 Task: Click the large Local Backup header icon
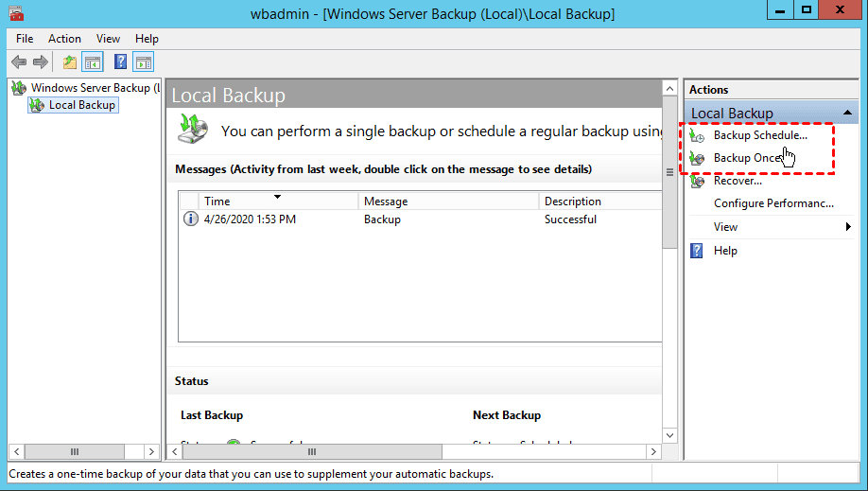193,129
